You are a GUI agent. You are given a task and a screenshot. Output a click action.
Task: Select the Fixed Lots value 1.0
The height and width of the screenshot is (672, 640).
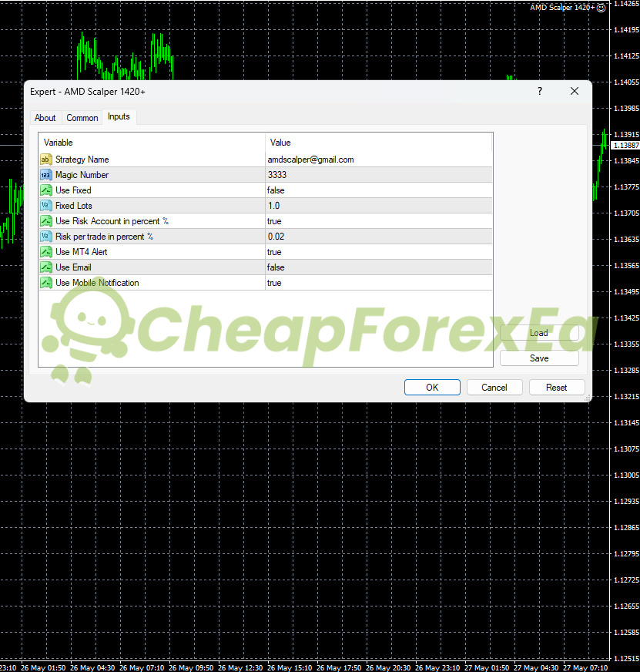point(273,206)
